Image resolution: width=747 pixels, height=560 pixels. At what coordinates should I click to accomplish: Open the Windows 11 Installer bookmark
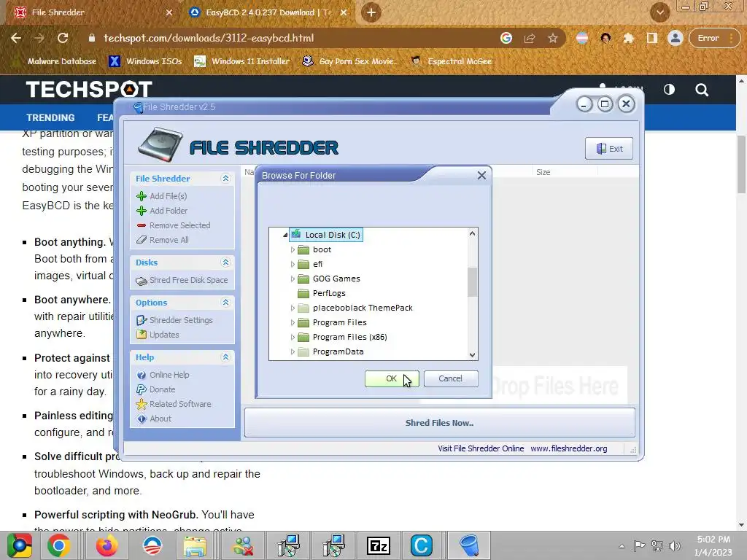(242, 61)
